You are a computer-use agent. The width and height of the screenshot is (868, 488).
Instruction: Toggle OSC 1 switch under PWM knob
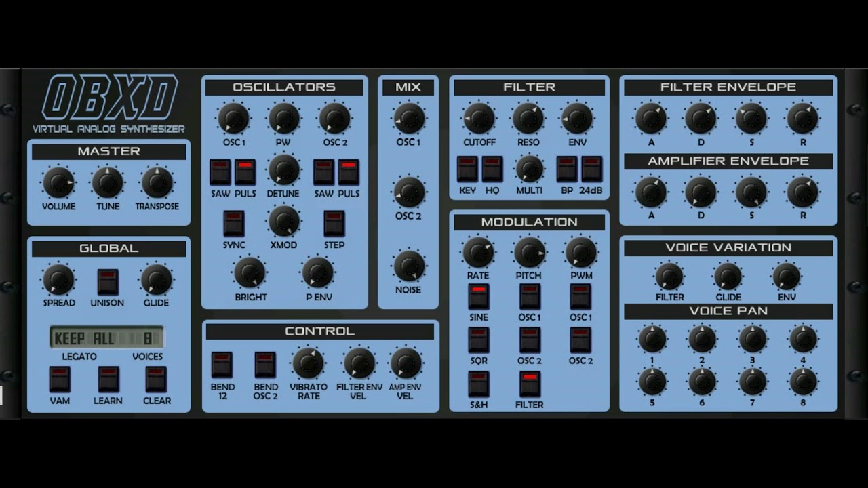pos(580,297)
